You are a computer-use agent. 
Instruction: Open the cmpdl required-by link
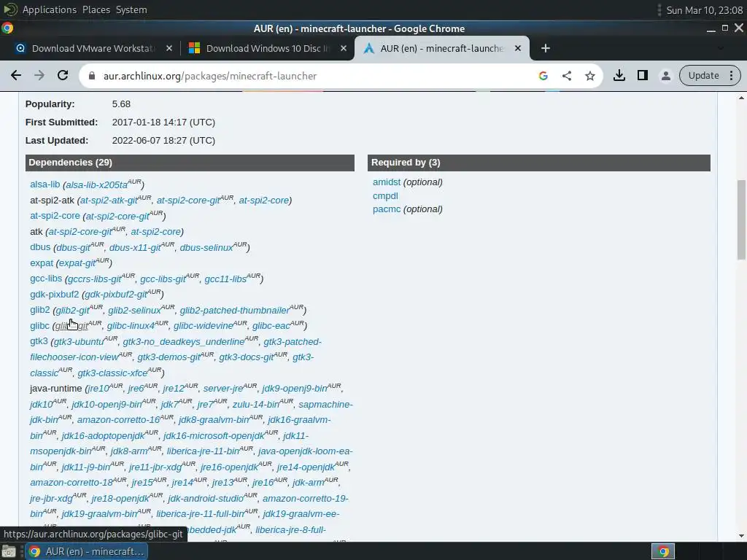click(385, 195)
